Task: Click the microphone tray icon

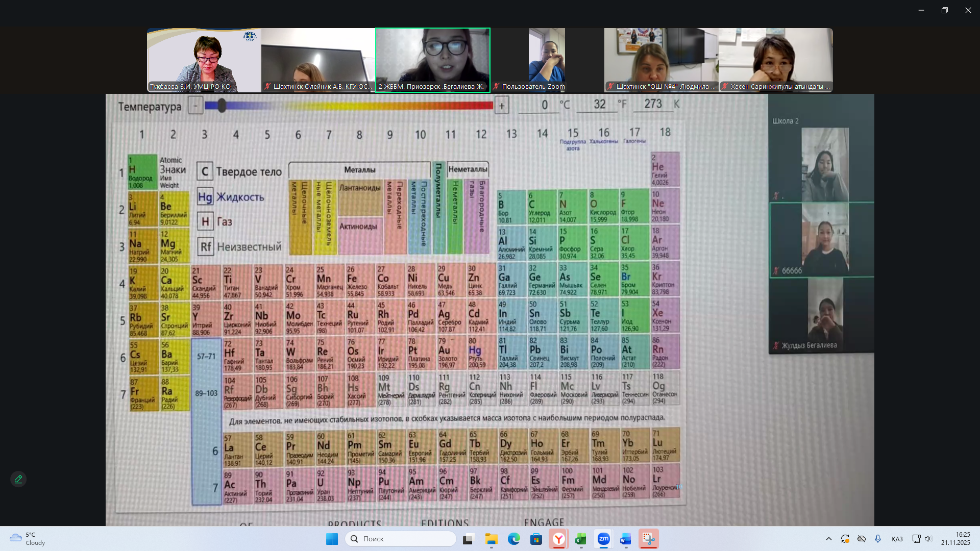Action: pyautogui.click(x=878, y=539)
